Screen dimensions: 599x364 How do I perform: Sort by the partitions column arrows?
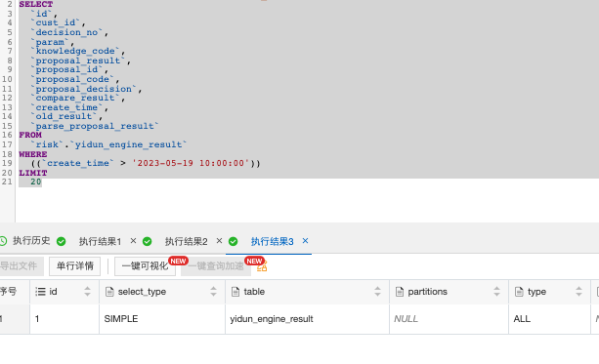click(x=496, y=292)
